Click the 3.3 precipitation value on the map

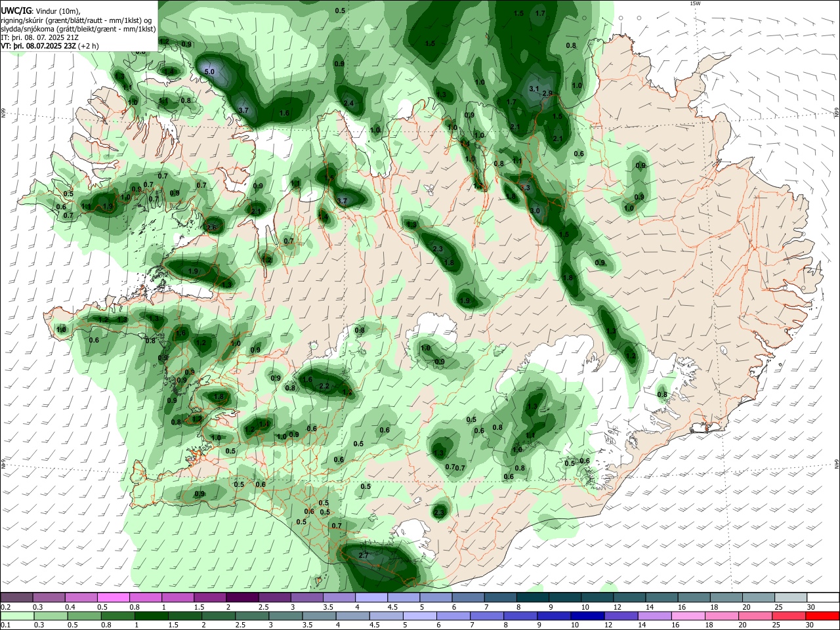tap(524, 188)
